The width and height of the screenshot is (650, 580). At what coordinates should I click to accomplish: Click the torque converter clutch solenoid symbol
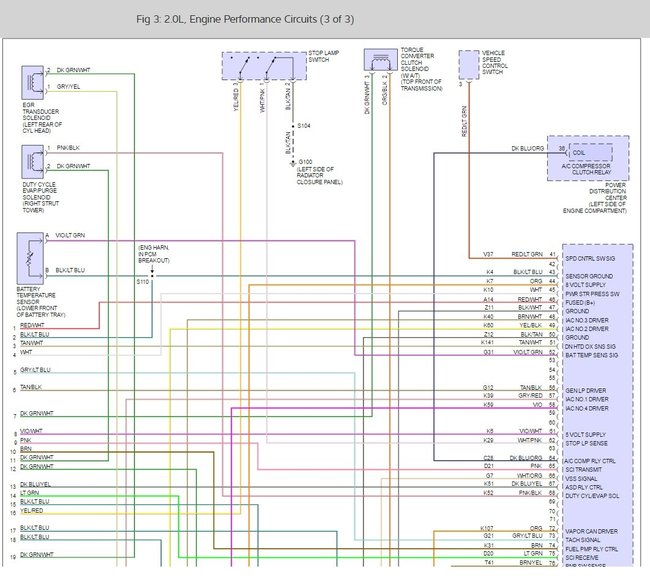click(381, 60)
